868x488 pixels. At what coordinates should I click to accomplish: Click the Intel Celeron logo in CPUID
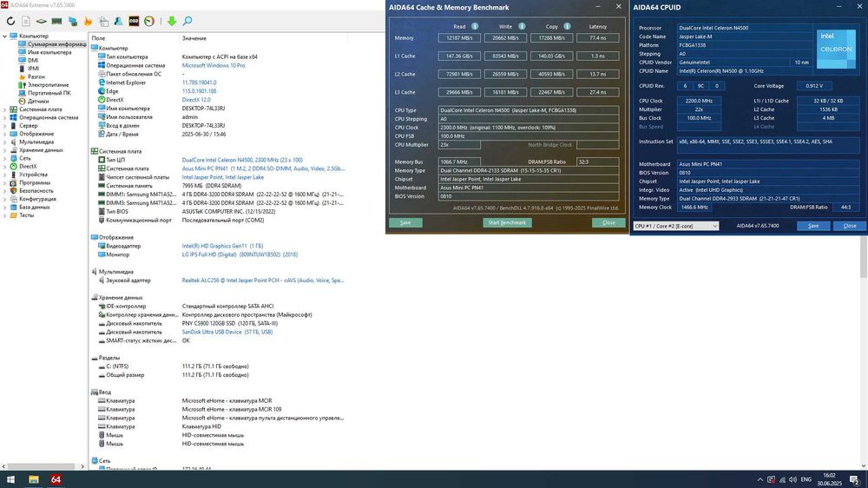836,49
